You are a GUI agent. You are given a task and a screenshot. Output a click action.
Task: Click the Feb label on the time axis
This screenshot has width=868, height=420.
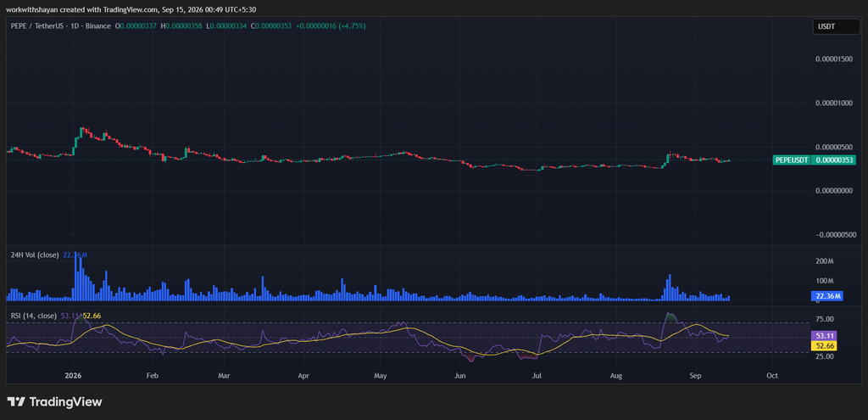pos(153,376)
